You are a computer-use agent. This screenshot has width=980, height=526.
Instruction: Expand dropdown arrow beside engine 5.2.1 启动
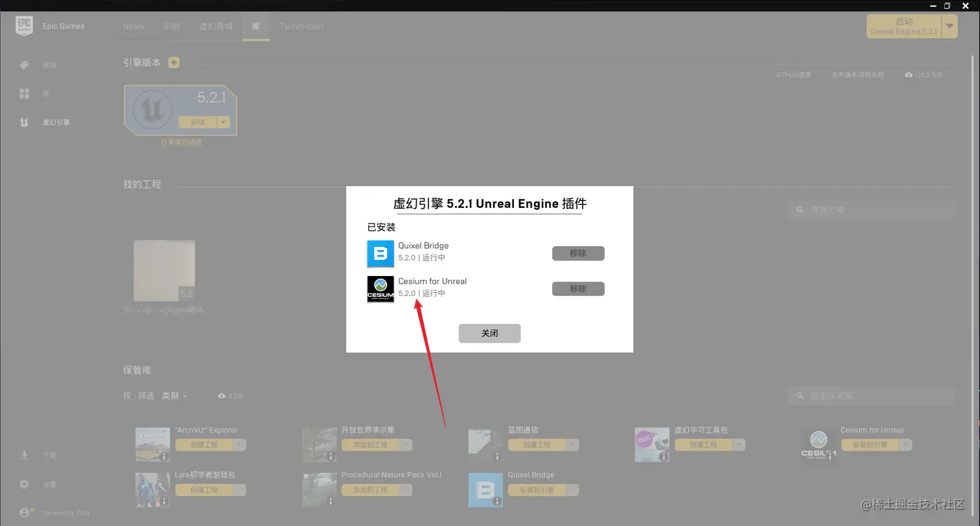(x=224, y=122)
